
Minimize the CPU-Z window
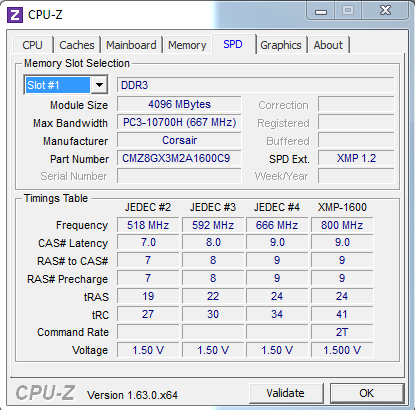click(321, 11)
